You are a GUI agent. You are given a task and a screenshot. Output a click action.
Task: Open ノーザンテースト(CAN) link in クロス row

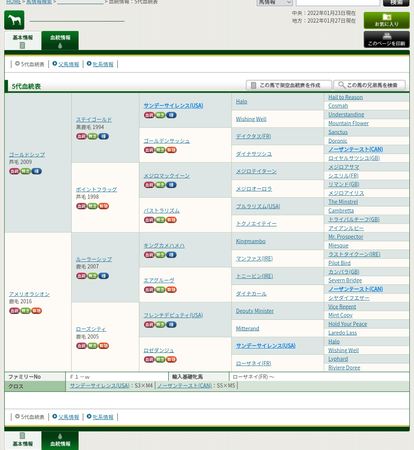click(184, 386)
